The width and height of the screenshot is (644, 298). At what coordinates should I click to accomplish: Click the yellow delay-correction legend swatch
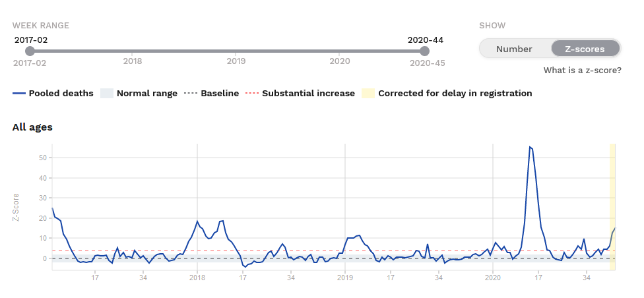(368, 94)
